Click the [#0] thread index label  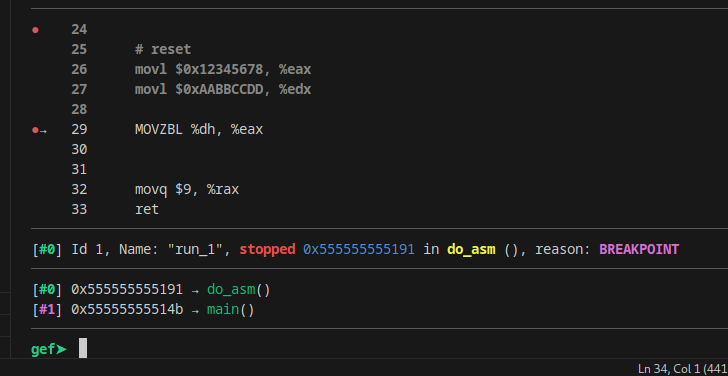click(47, 249)
